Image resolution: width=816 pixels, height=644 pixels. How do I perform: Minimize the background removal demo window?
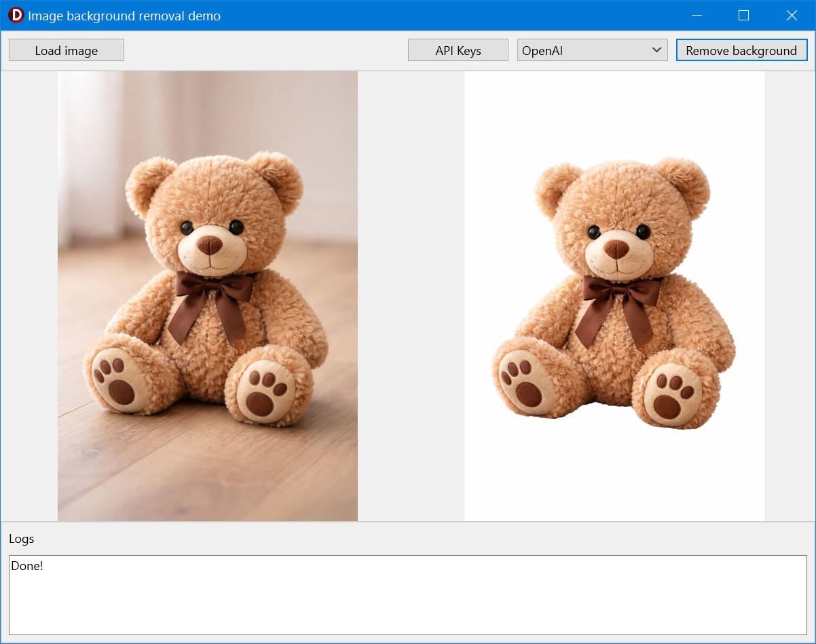tap(696, 15)
